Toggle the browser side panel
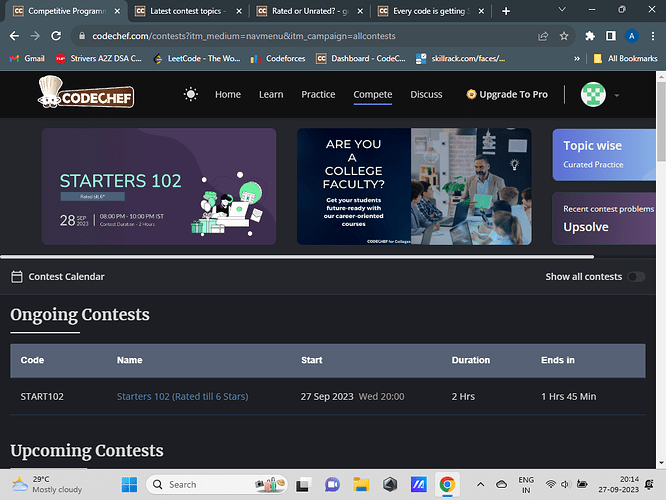The height and width of the screenshot is (500, 666). click(x=611, y=37)
